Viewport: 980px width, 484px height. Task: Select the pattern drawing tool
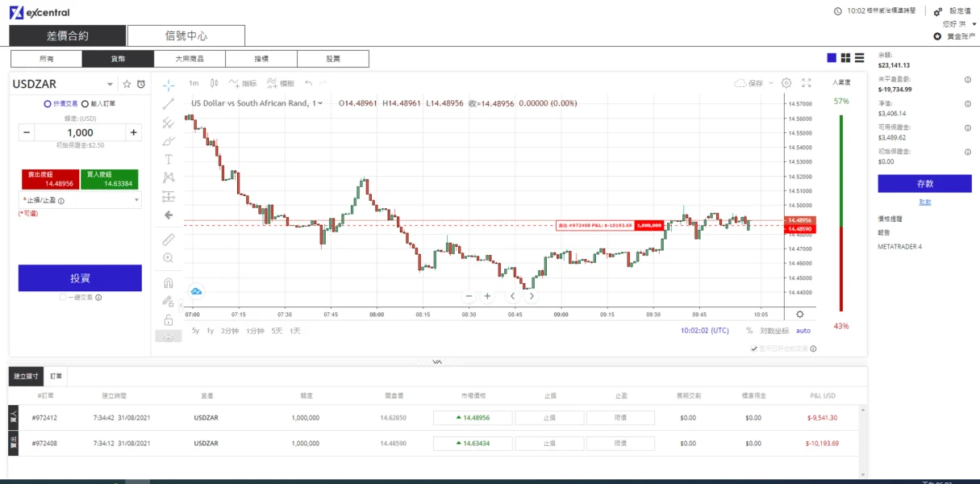(x=169, y=177)
